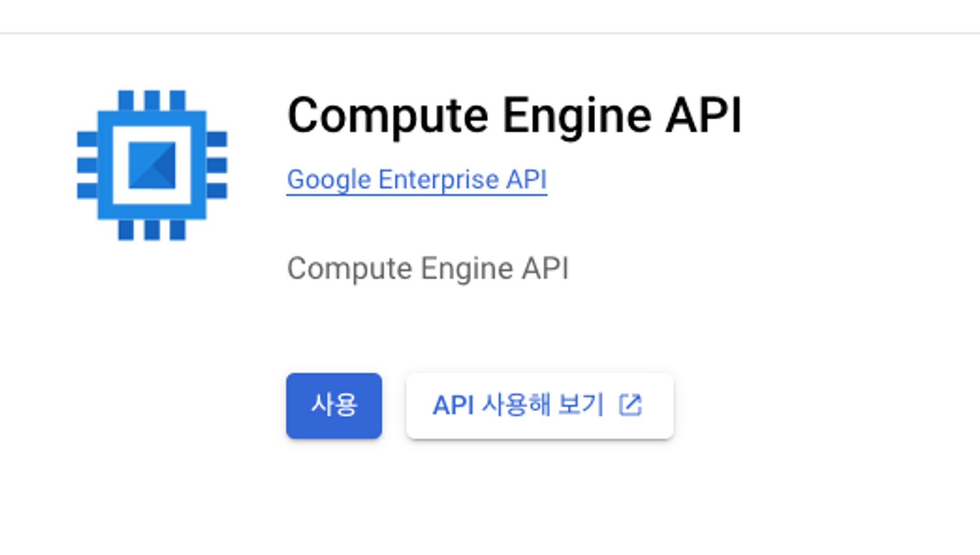Enable the API with the 사용 button

pyautogui.click(x=334, y=406)
